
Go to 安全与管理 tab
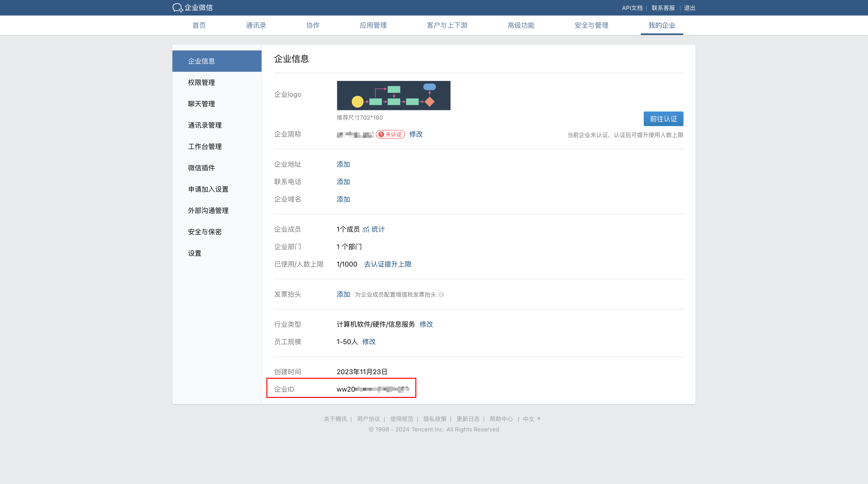[x=591, y=25]
